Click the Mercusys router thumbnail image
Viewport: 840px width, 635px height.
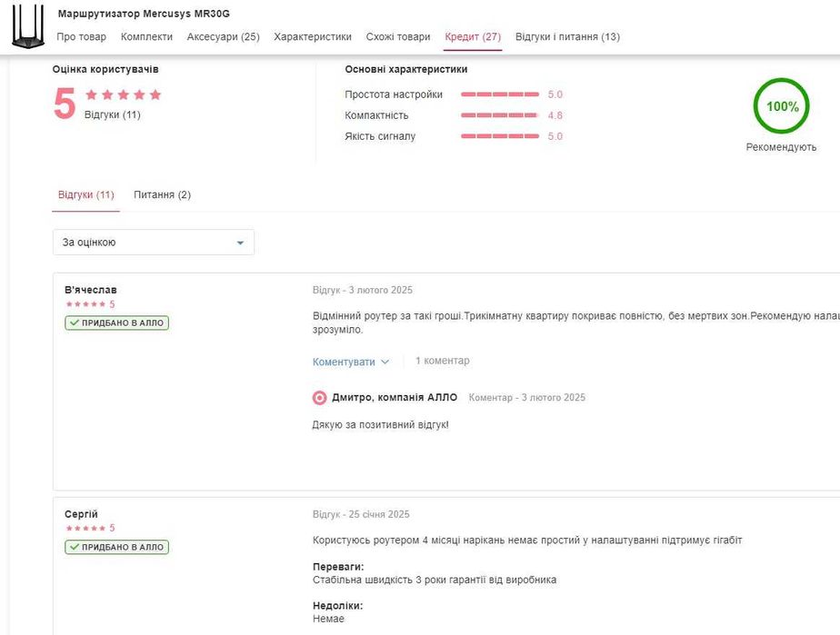pos(27,26)
